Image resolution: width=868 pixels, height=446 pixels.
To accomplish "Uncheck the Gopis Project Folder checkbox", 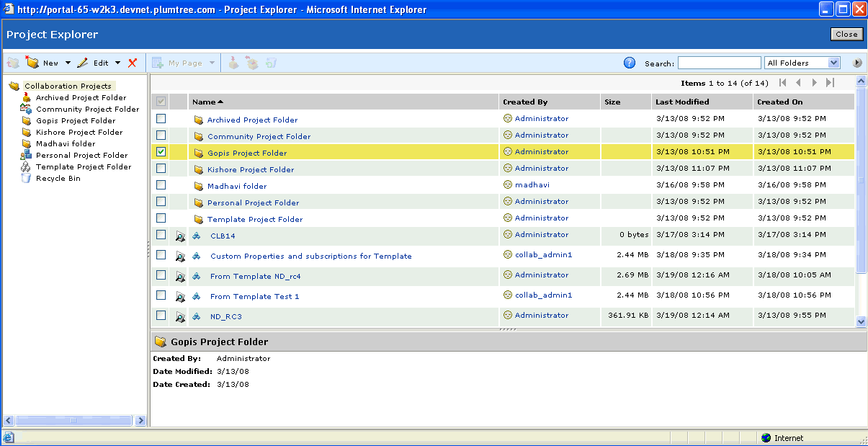I will point(161,151).
